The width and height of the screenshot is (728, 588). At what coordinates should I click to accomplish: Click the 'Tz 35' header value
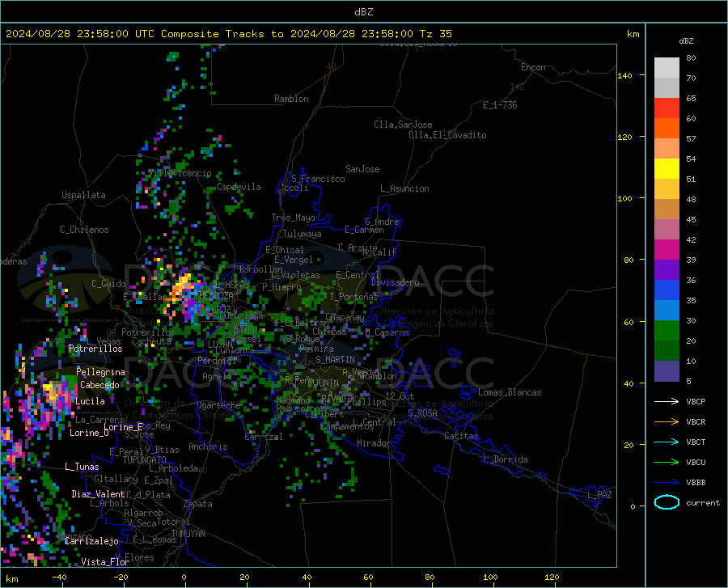(435, 34)
